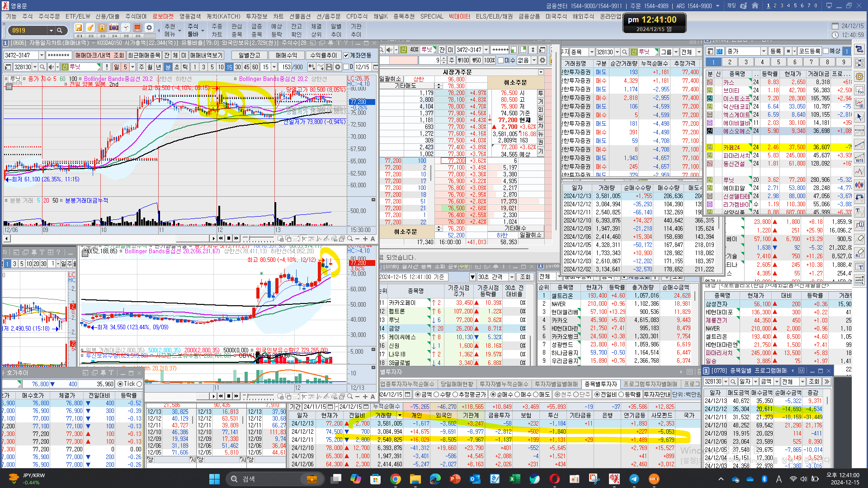This screenshot has width=868, height=488.
Task: Select watchlist group tab 5
Action: tap(778, 62)
